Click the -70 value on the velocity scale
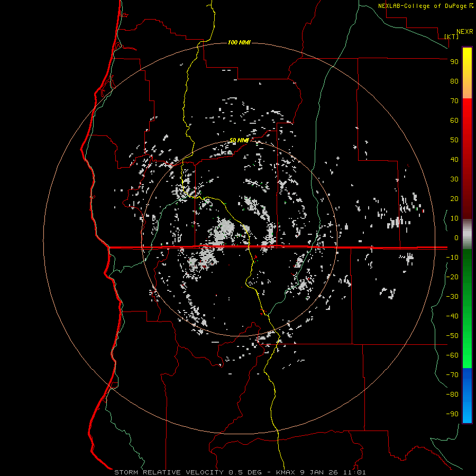This screenshot has width=476, height=476. [452, 375]
